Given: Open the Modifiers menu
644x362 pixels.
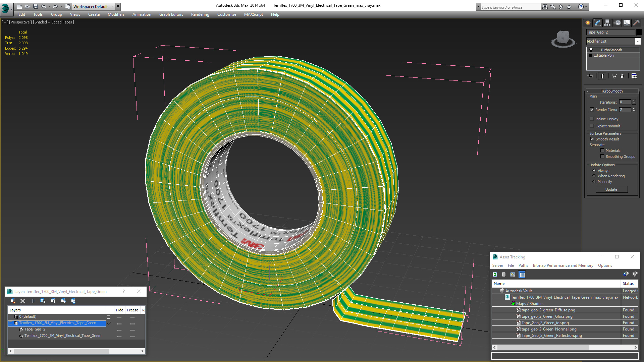Looking at the screenshot, I should pos(116,14).
